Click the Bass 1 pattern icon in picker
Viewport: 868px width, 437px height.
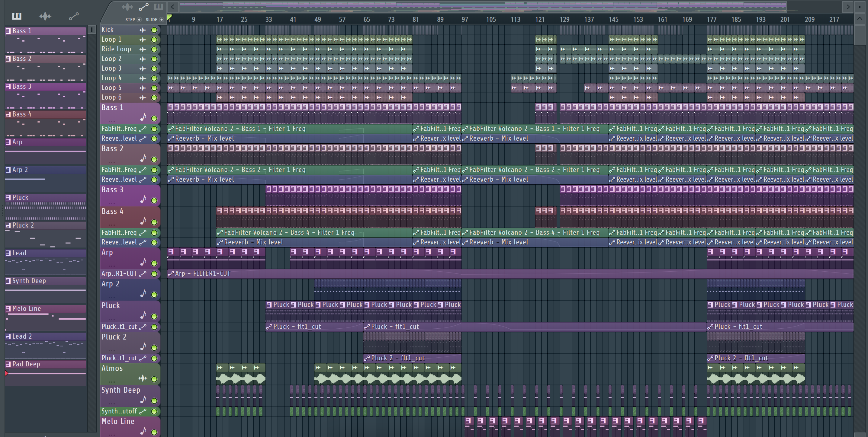[x=8, y=31]
